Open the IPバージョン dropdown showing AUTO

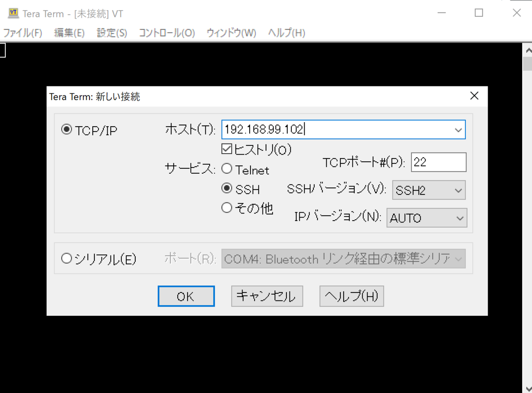(427, 218)
